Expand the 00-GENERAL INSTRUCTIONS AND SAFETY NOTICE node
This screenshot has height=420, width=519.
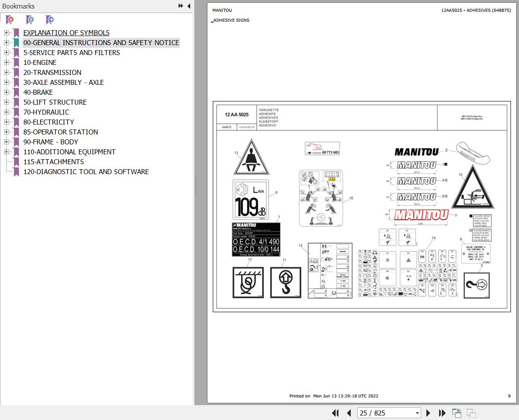tap(6, 43)
